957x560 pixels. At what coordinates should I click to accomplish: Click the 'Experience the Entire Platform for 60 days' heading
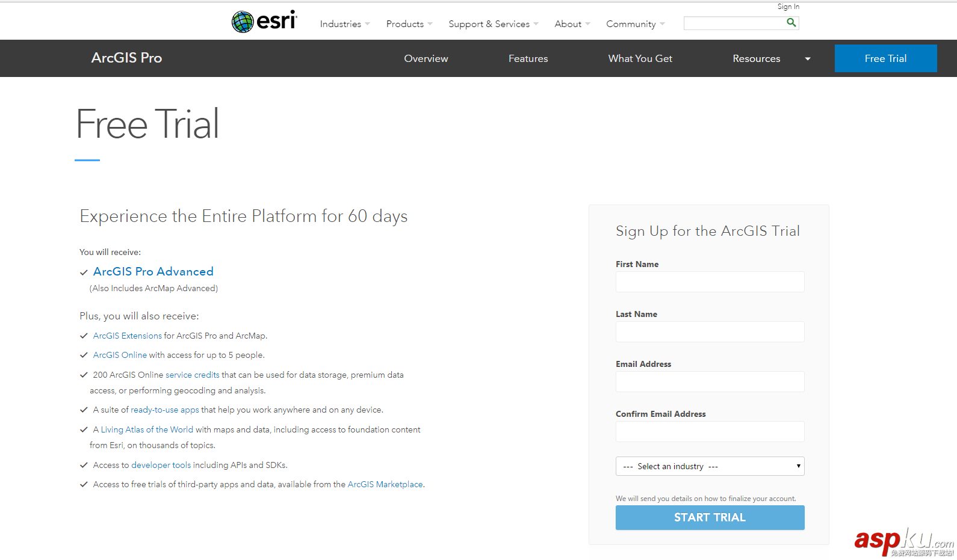click(x=244, y=216)
